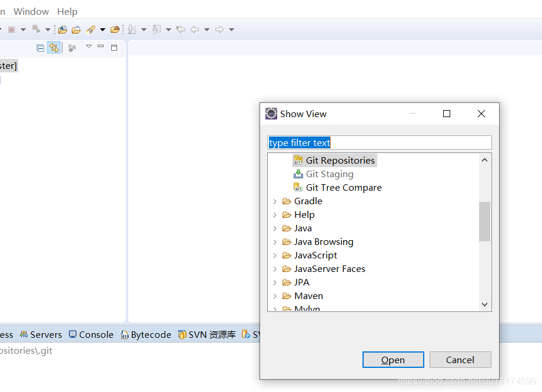This screenshot has width=542, height=392.
Task: Click the Git Repositories item icon
Action: [x=298, y=160]
